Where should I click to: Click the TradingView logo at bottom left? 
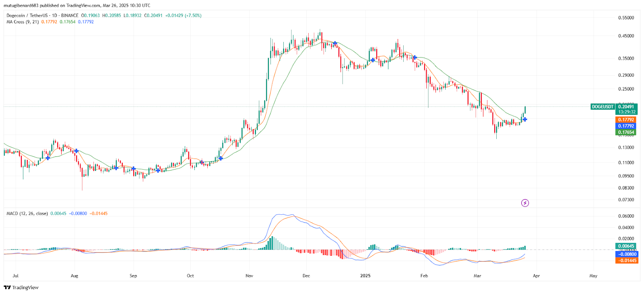point(21,288)
